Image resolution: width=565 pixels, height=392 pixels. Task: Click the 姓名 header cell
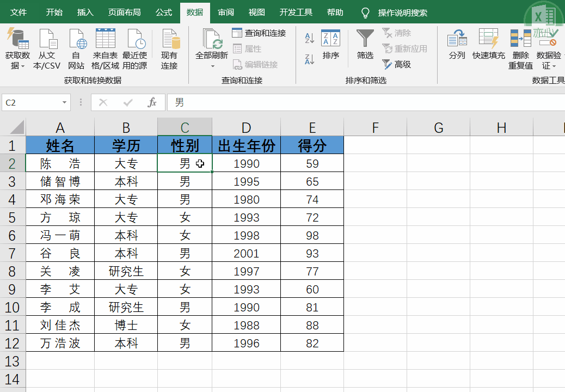click(60, 145)
